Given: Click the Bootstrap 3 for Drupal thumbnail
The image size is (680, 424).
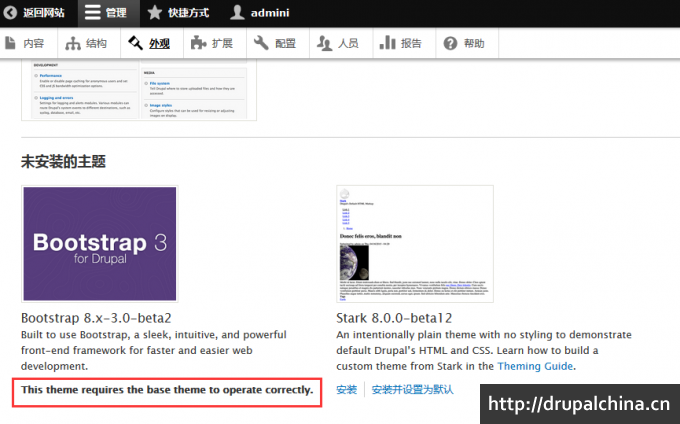Looking at the screenshot, I should pos(100,244).
